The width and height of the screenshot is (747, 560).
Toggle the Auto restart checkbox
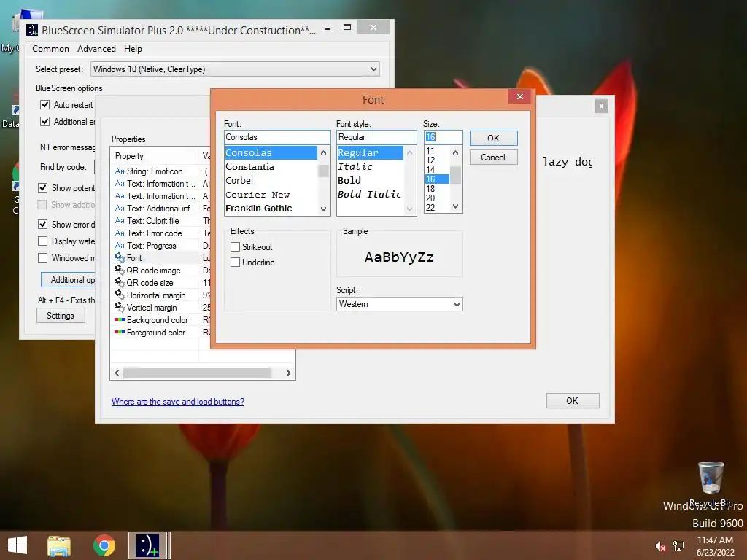point(44,105)
